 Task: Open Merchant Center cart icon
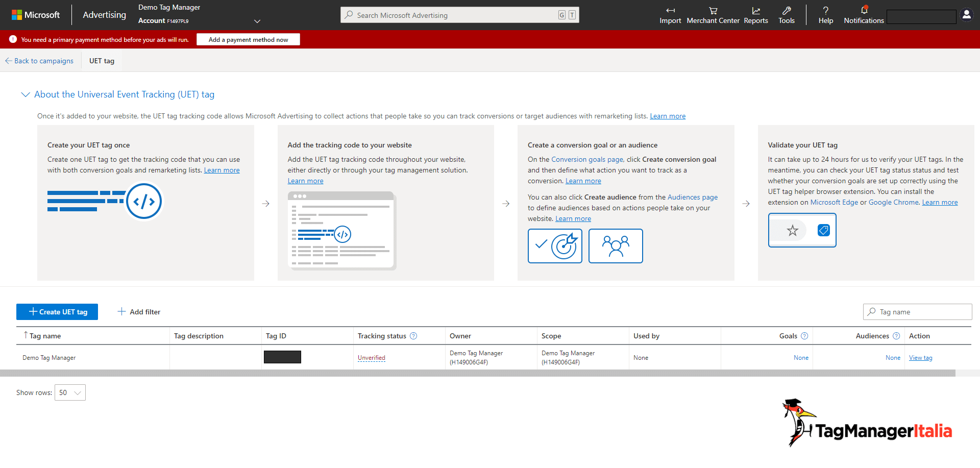[x=713, y=10]
